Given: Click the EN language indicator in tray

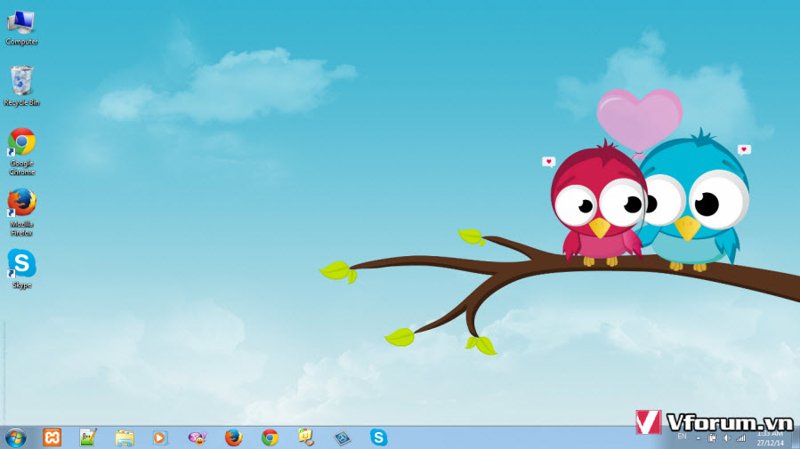Looking at the screenshot, I should [682, 437].
